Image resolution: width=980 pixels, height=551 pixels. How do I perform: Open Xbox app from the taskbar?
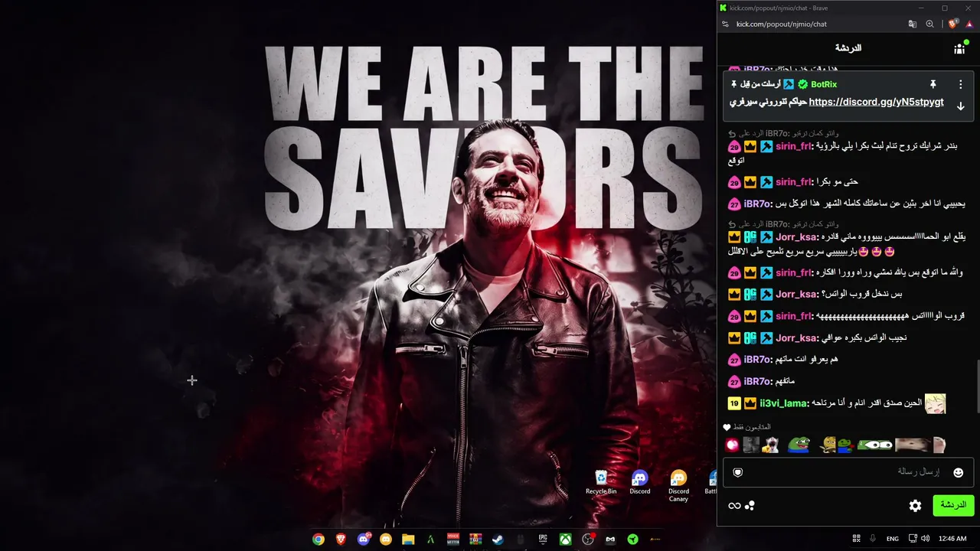click(565, 539)
